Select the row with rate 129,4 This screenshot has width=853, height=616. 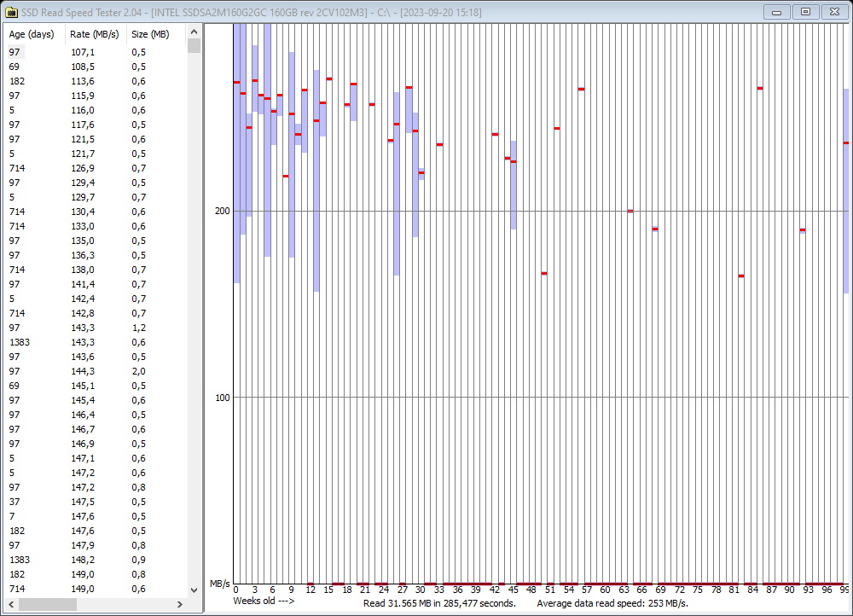coord(96,183)
